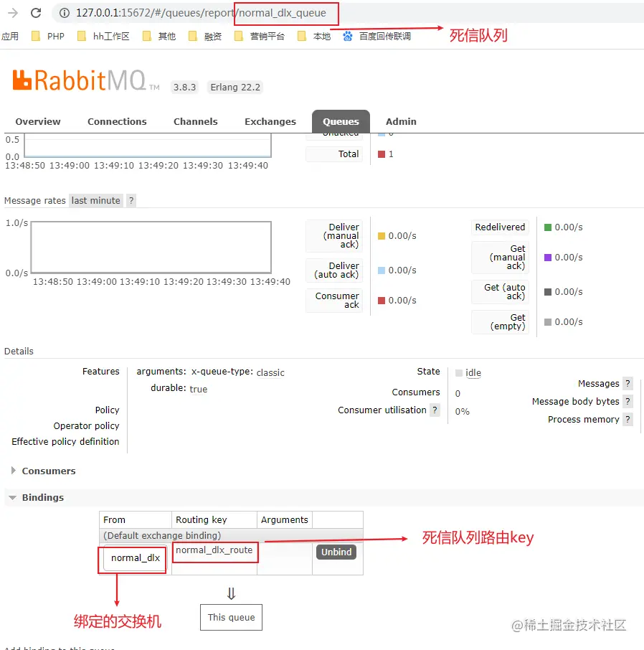Click the Deliver (manual ack) legend label
The image size is (644, 650).
coord(334,236)
